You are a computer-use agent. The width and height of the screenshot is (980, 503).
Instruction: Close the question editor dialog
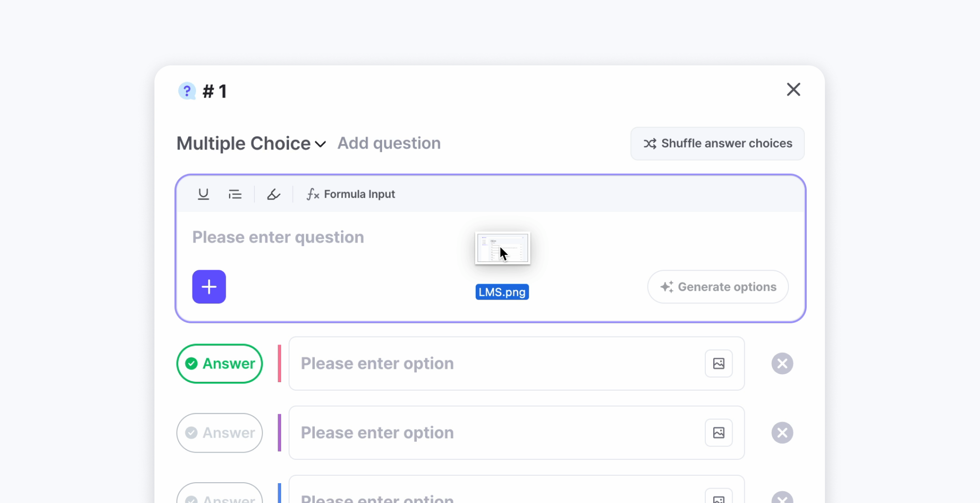point(793,90)
